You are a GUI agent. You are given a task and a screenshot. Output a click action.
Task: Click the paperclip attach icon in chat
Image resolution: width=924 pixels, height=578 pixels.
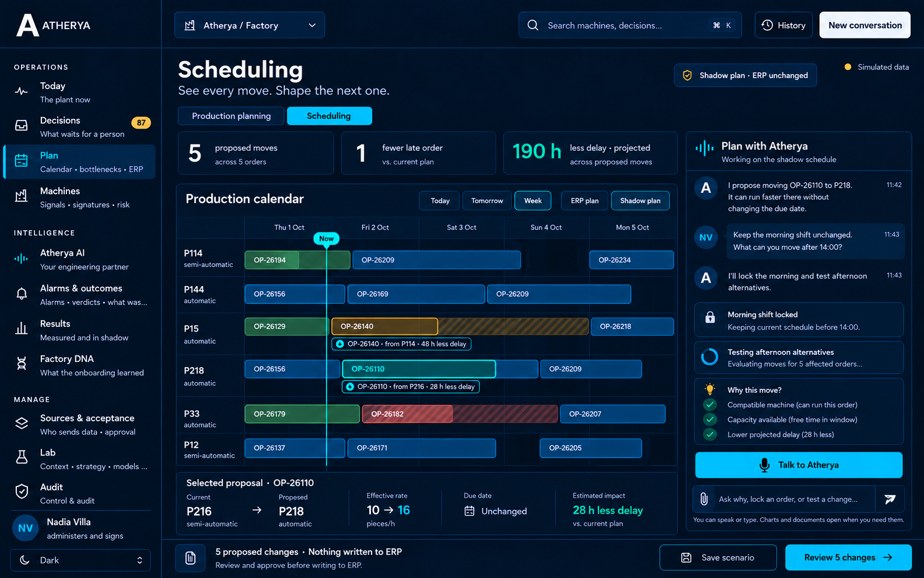click(704, 499)
